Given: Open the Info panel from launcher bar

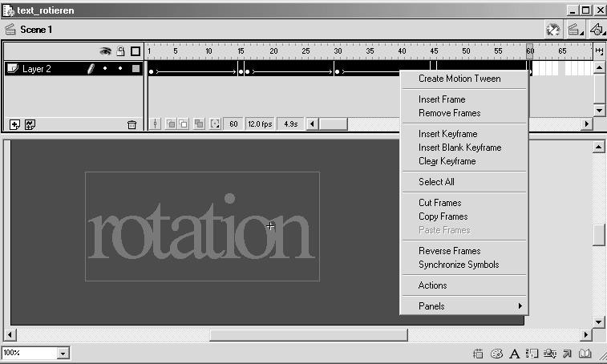Looking at the screenshot, I should tap(478, 353).
